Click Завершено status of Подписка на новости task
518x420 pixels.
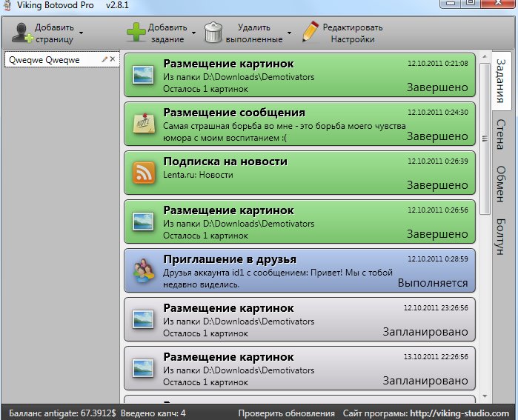tap(437, 185)
